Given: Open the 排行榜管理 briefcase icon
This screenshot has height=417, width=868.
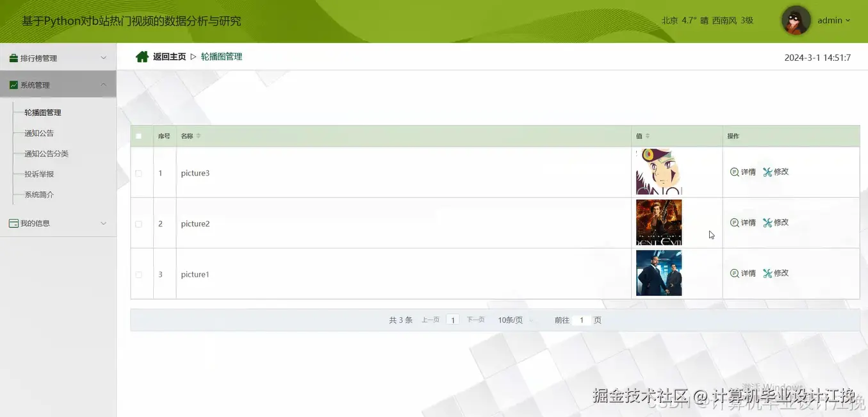Looking at the screenshot, I should pos(14,57).
